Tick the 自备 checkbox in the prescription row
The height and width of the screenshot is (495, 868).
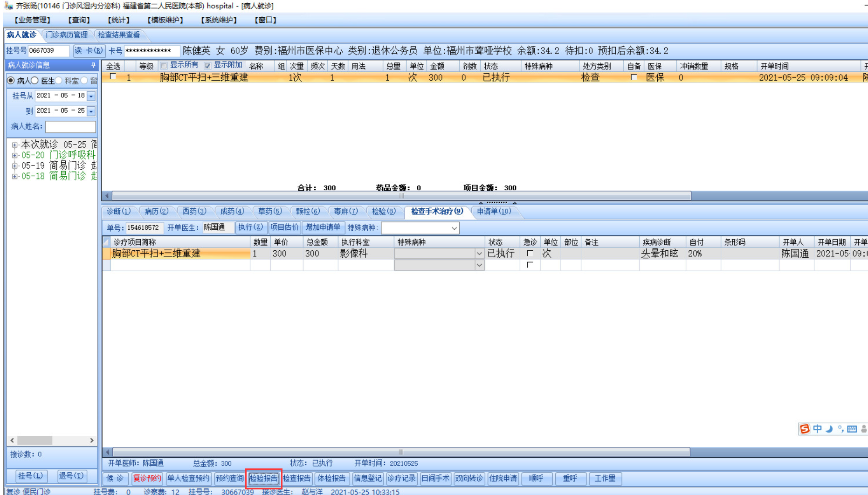pos(634,77)
